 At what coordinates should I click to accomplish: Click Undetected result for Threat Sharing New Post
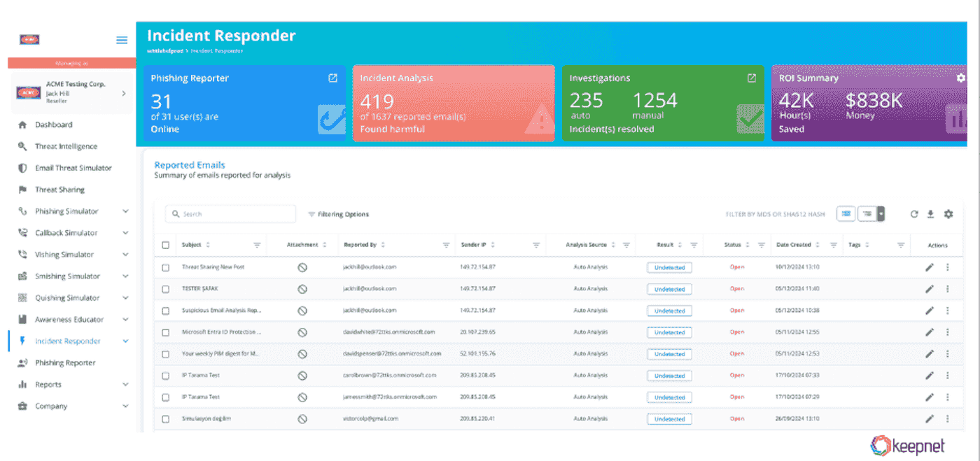[669, 267]
